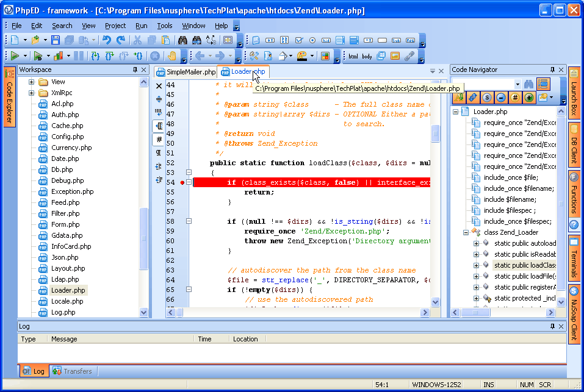Toggle the code-folding margin button in the editor gutter
The height and width of the screenshot is (392, 584).
click(x=159, y=126)
